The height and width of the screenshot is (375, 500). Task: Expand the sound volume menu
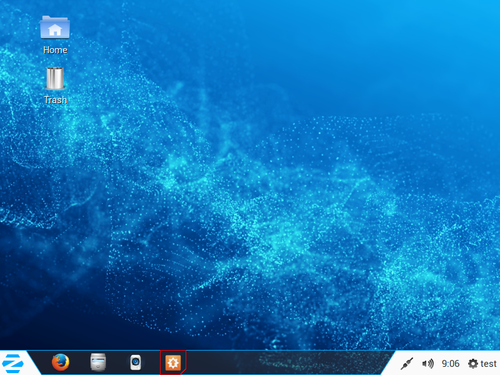tap(428, 364)
